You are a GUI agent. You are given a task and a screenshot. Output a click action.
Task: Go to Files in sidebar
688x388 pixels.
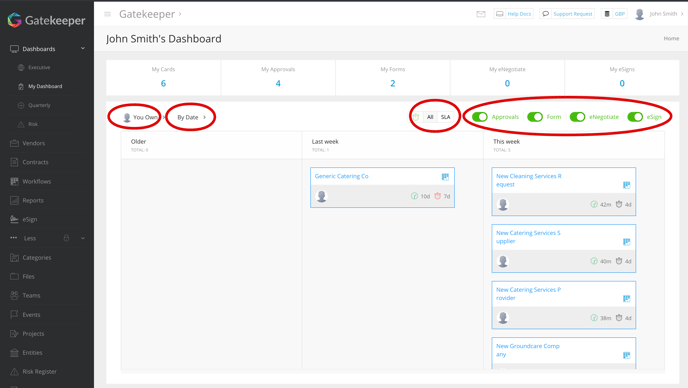click(28, 277)
